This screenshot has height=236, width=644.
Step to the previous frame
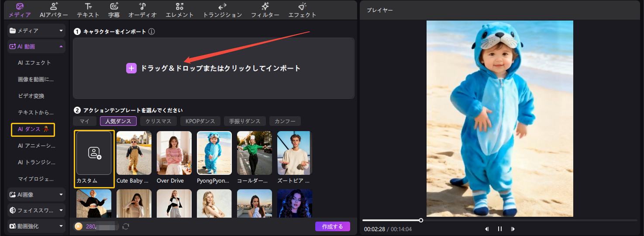pos(487,229)
